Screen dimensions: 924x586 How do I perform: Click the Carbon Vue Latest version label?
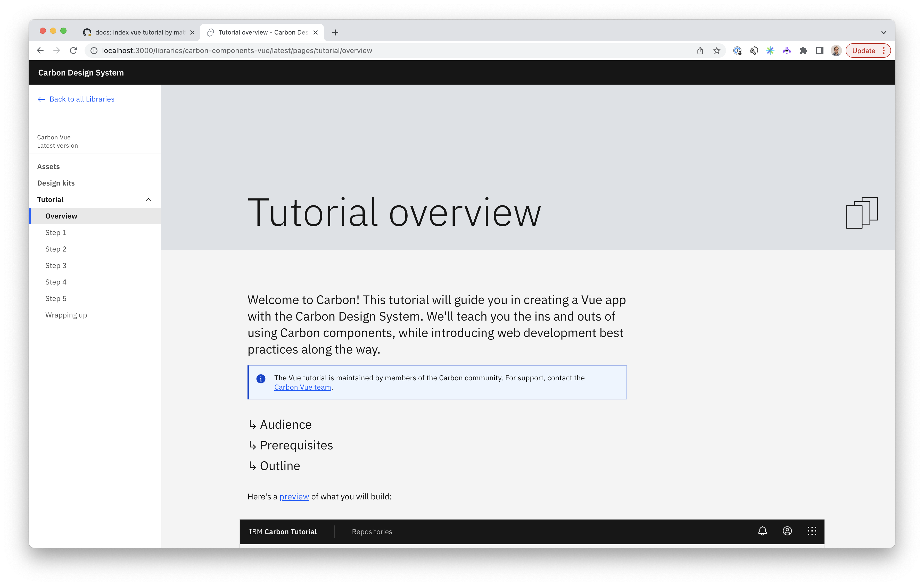57,141
